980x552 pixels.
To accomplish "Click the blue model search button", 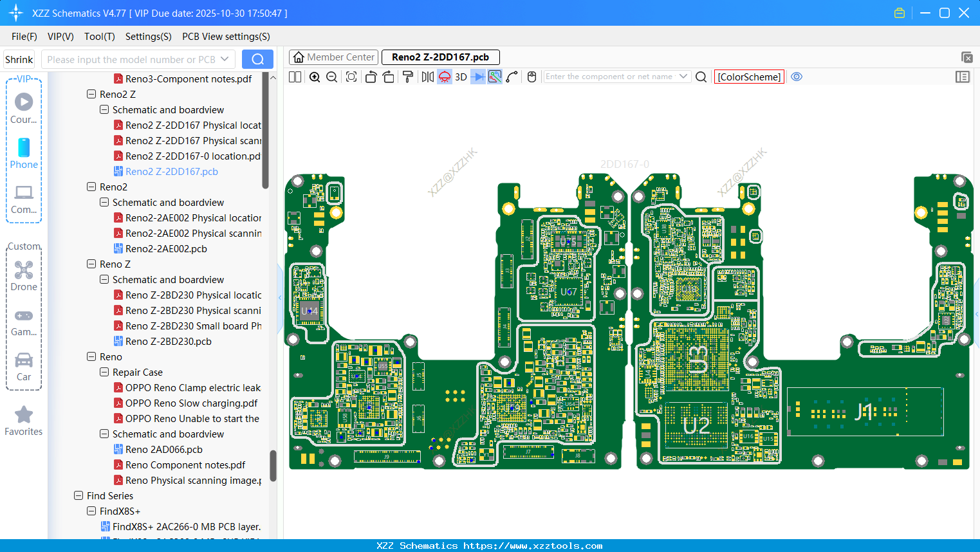I will 257,59.
